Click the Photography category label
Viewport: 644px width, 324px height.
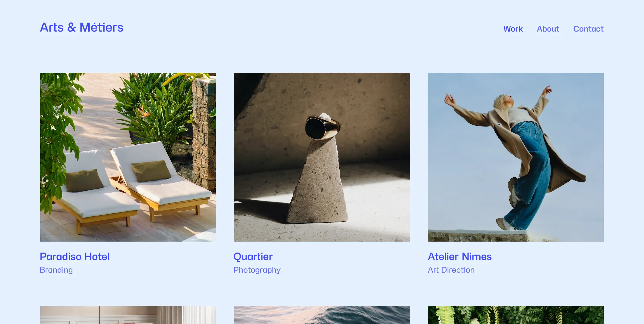[x=257, y=270]
